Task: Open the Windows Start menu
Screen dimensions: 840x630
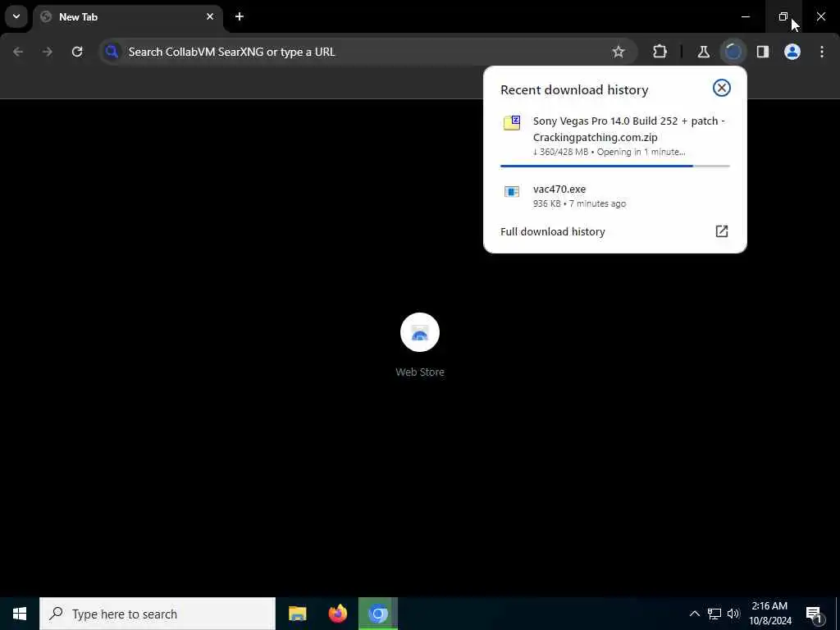Action: (20, 614)
